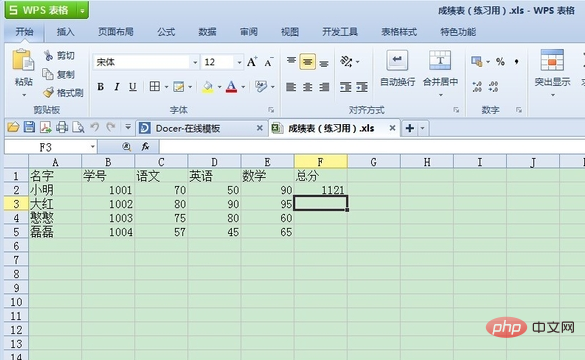Align text to top of cell
Screen dimensions: 585x360
point(291,61)
